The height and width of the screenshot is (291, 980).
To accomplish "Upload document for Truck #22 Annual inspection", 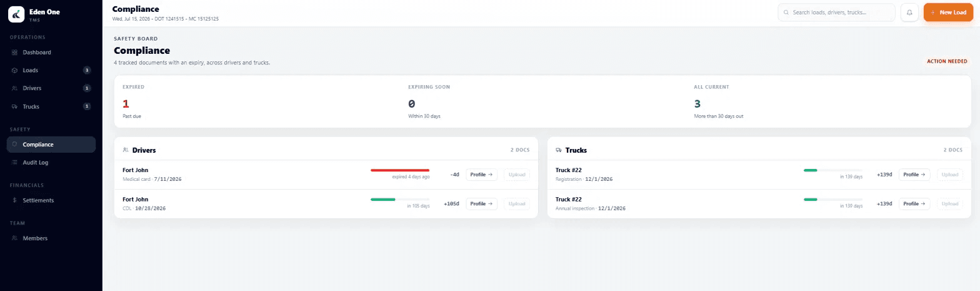I will [x=950, y=203].
